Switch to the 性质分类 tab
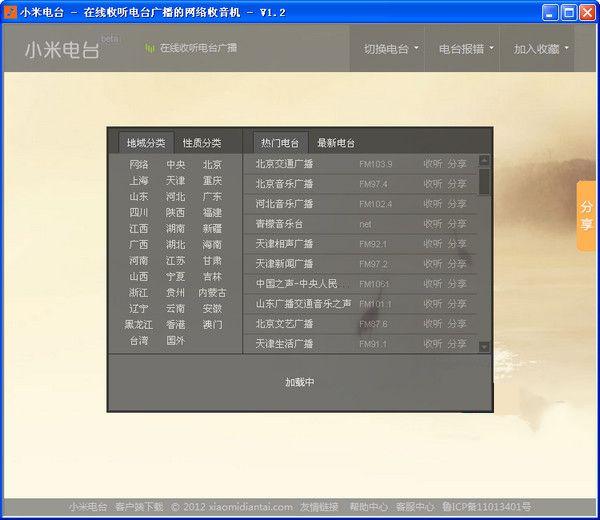 [x=202, y=143]
